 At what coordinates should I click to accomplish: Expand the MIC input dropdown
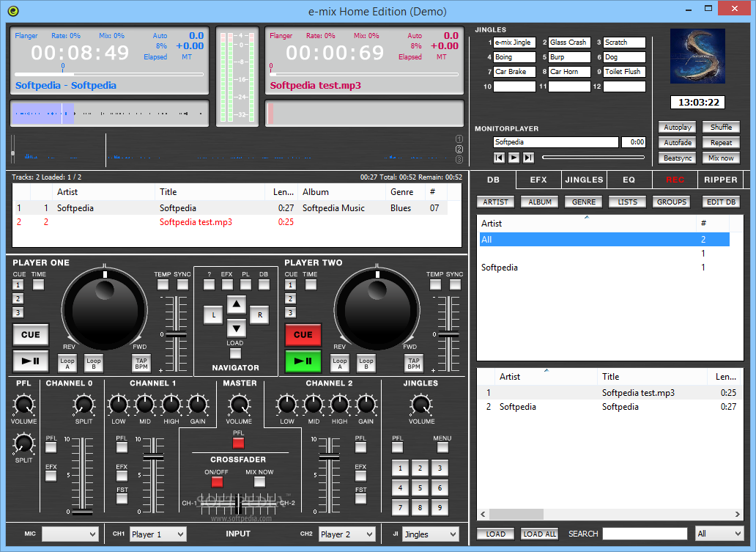click(70, 534)
